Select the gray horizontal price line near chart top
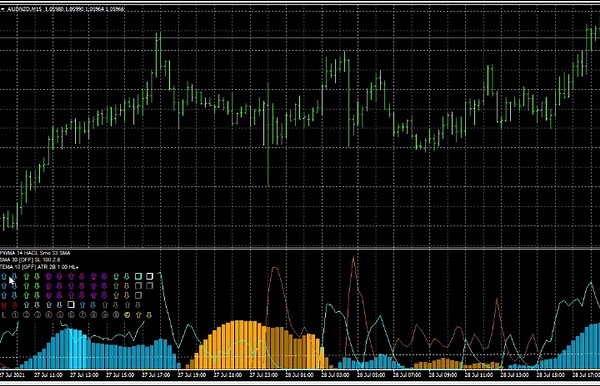This screenshot has width=600, height=386. [x=300, y=37]
